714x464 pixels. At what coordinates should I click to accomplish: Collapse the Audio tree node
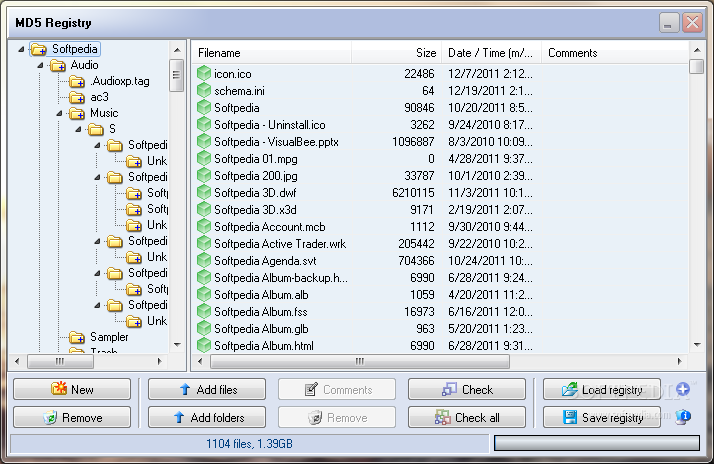point(40,65)
